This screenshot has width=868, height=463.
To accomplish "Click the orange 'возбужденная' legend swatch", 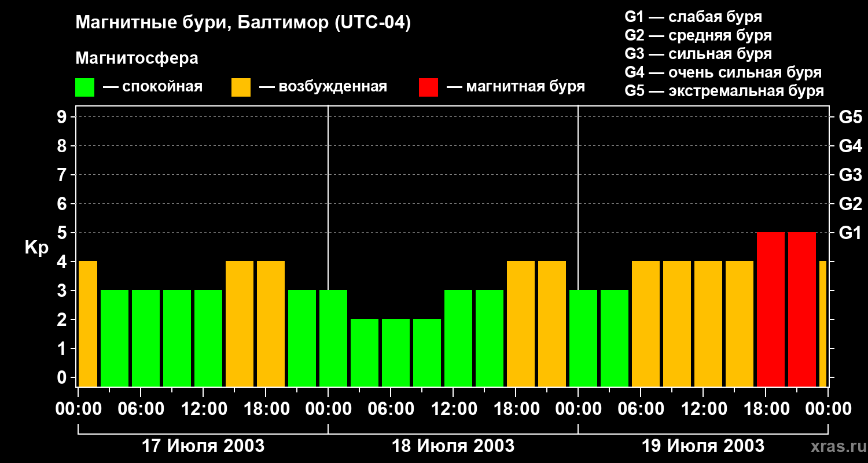I will tap(241, 87).
